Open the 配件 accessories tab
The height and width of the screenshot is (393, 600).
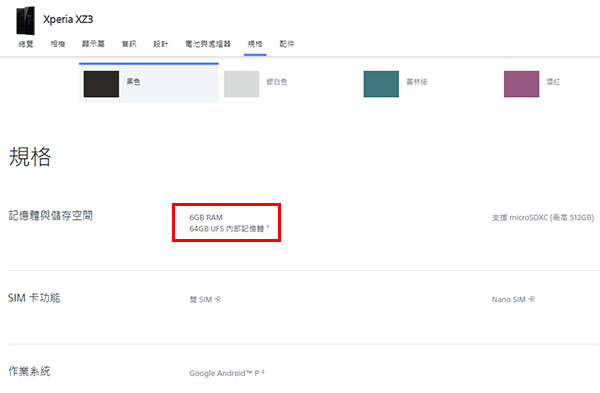[x=287, y=44]
